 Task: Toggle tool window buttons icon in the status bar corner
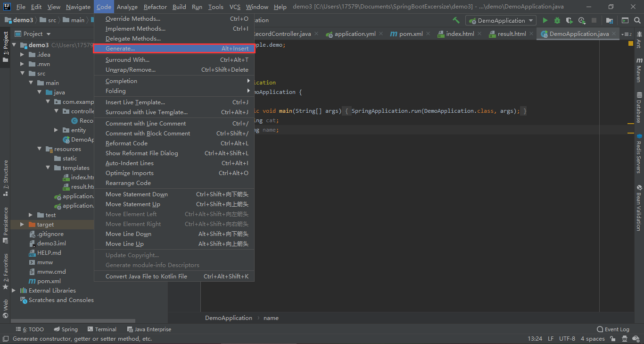coord(5,338)
